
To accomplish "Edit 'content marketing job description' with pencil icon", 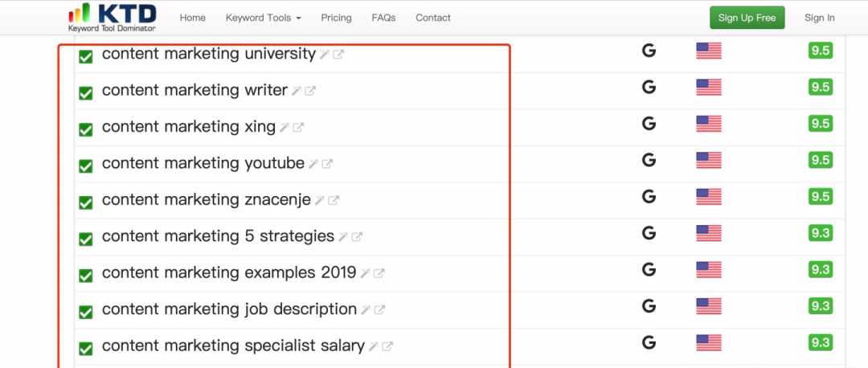I will point(366,310).
